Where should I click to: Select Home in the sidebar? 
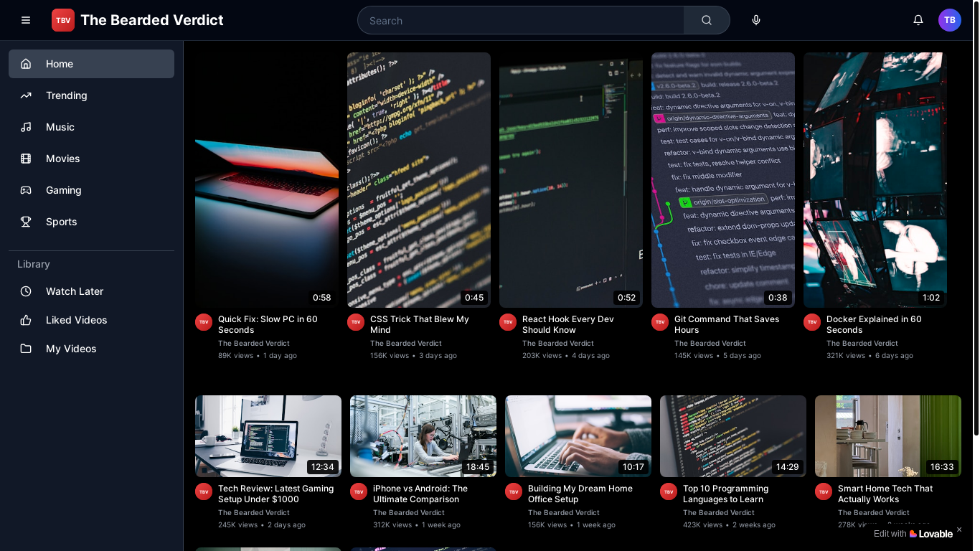[91, 64]
